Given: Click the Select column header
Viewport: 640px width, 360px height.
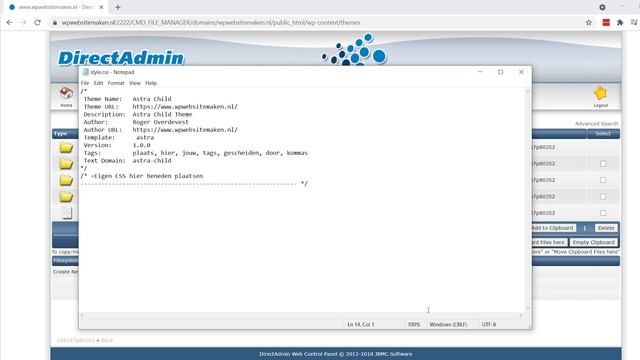Looking at the screenshot, I should point(603,134).
